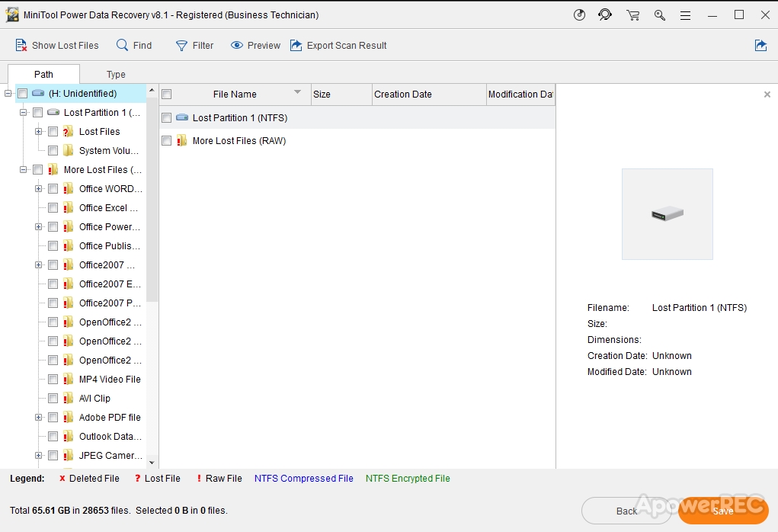
Task: Click More Lost Files (RAW) folder icon in list
Action: [181, 141]
